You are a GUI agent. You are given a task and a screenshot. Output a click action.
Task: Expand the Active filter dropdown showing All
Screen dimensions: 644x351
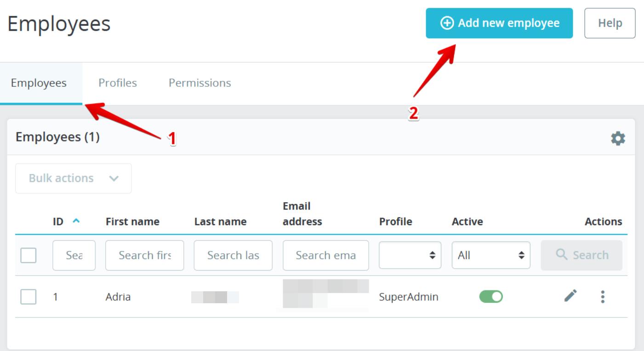pos(490,255)
